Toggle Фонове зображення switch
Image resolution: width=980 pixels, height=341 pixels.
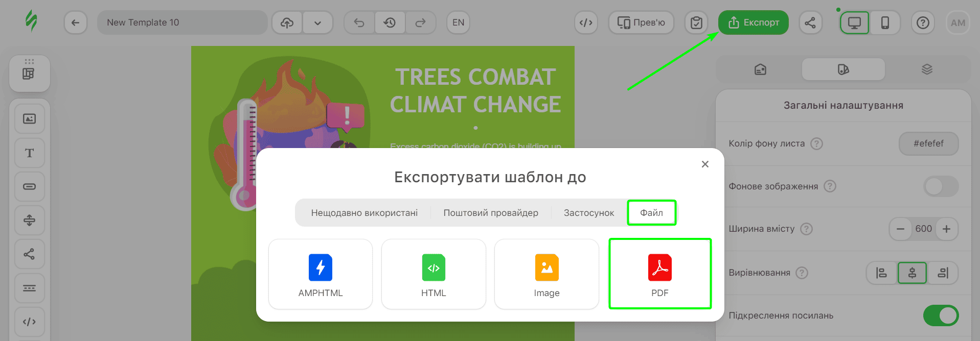[941, 186]
